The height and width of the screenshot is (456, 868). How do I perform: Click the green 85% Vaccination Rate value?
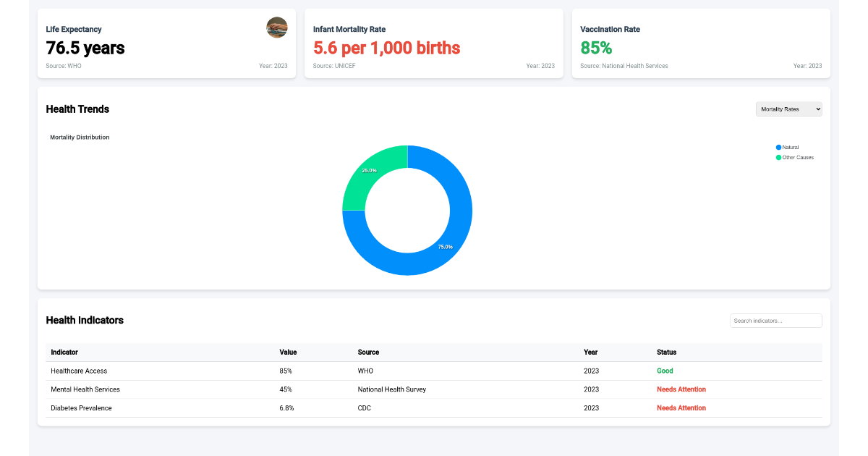[x=595, y=48]
